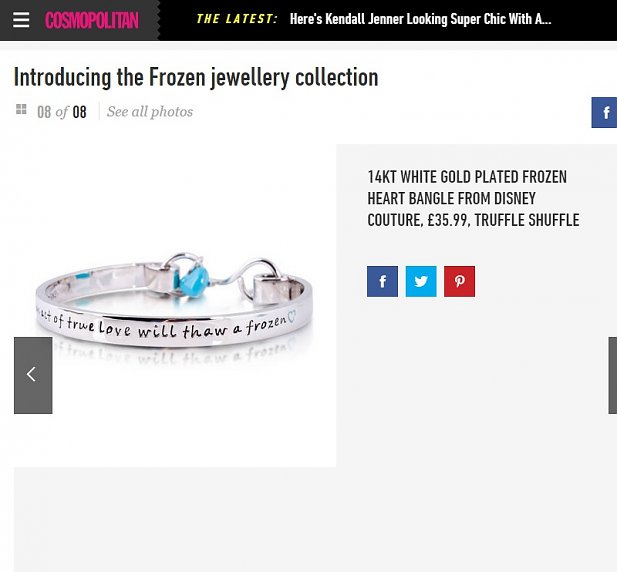Click the article title heading
This screenshot has height=572, width=617.
click(196, 77)
